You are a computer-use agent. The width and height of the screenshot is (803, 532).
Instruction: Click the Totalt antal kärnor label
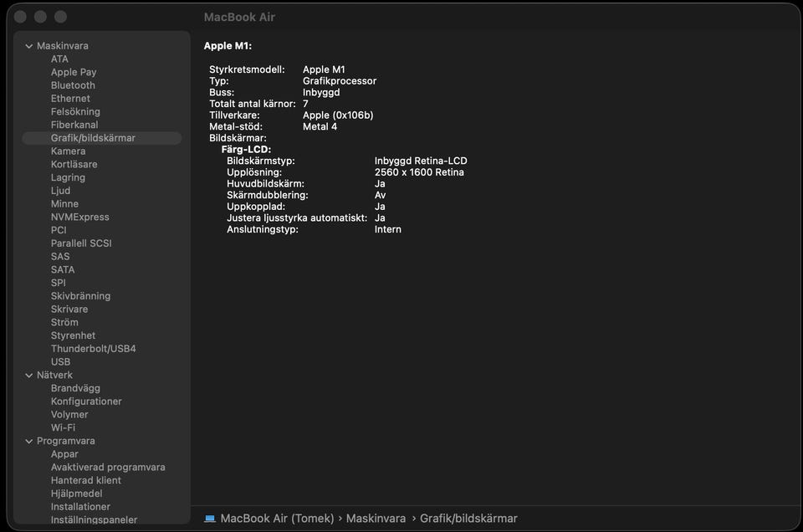[253, 104]
